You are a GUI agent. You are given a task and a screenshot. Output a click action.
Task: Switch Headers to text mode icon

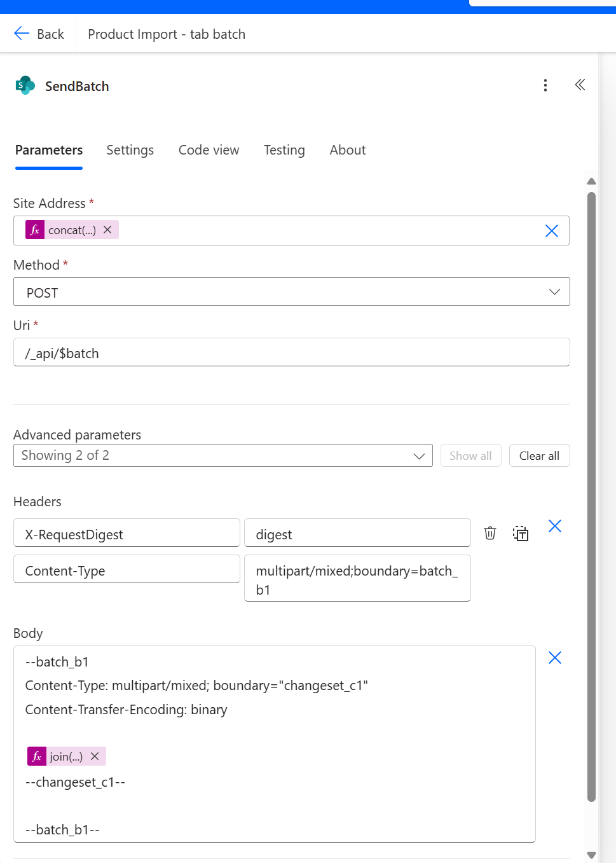(521, 533)
